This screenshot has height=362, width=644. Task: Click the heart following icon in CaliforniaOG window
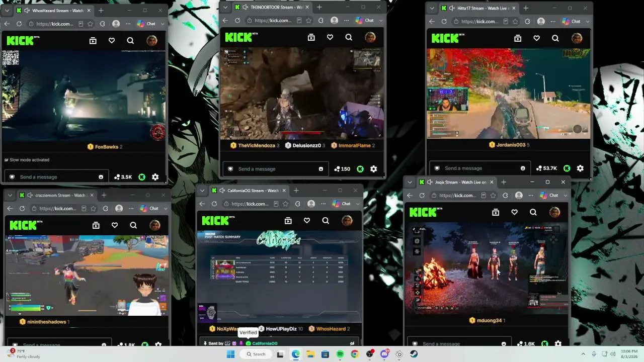coord(307,220)
